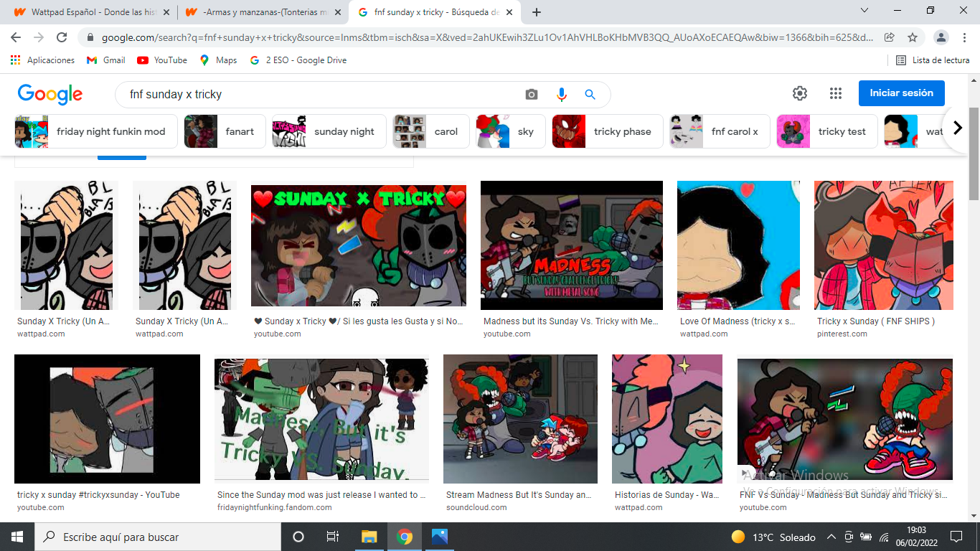
Task: Open Cortana circle icon
Action: click(298, 537)
